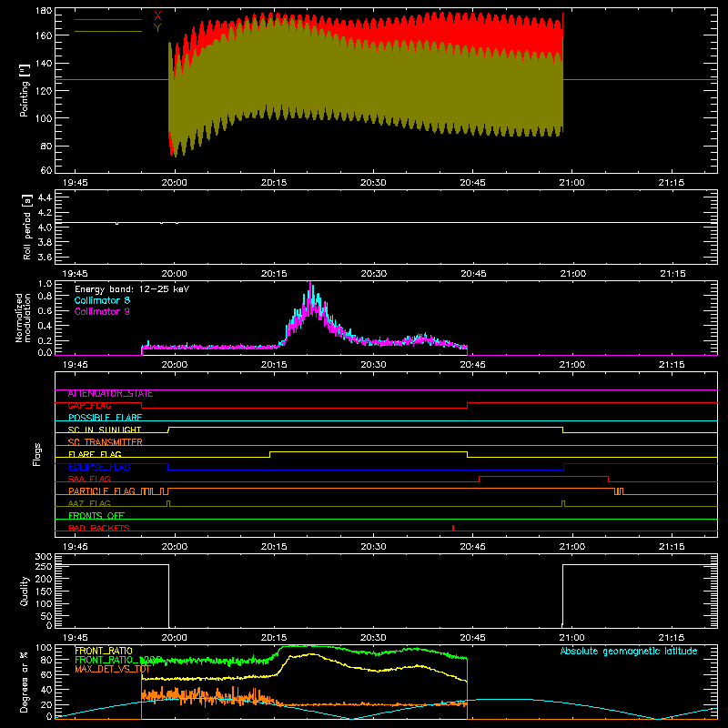Viewport: 728px width, 728px height.
Task: Click the 300 tick on the Quality axis
Action: click(44, 557)
